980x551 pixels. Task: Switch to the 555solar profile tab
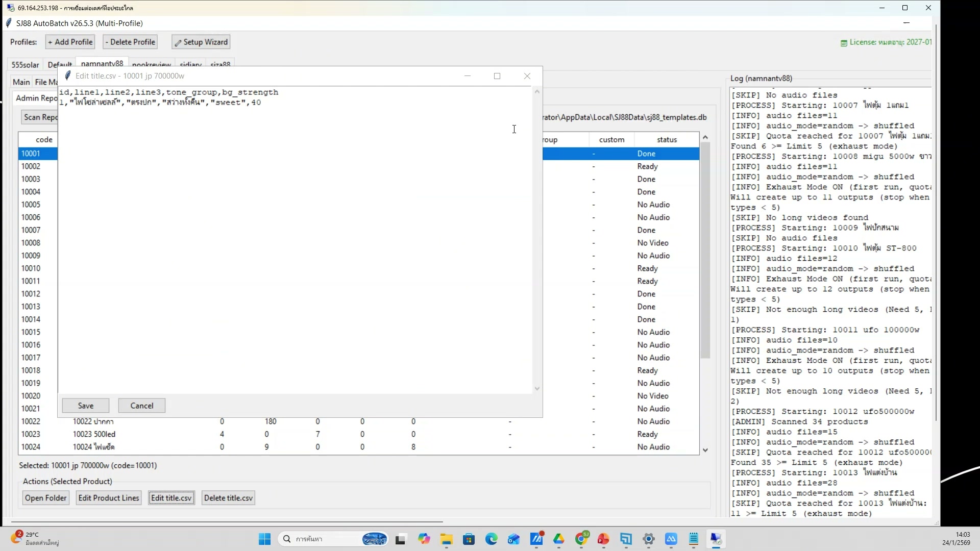tap(25, 65)
